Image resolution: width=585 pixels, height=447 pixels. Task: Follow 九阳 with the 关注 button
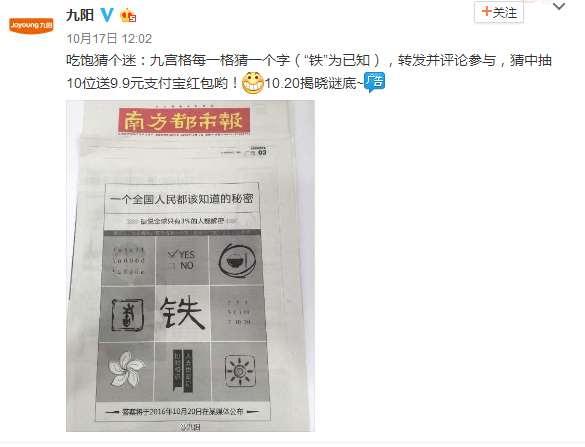click(499, 12)
